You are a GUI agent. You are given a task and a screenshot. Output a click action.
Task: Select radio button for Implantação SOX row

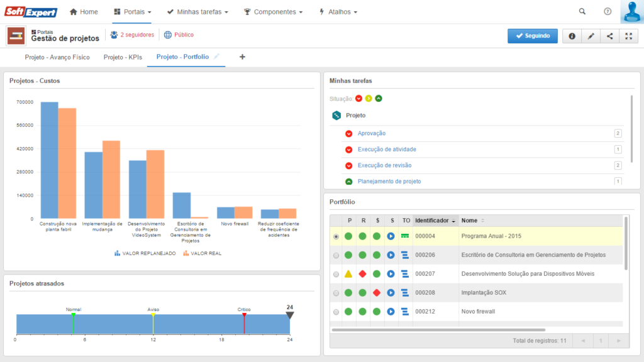(x=336, y=293)
